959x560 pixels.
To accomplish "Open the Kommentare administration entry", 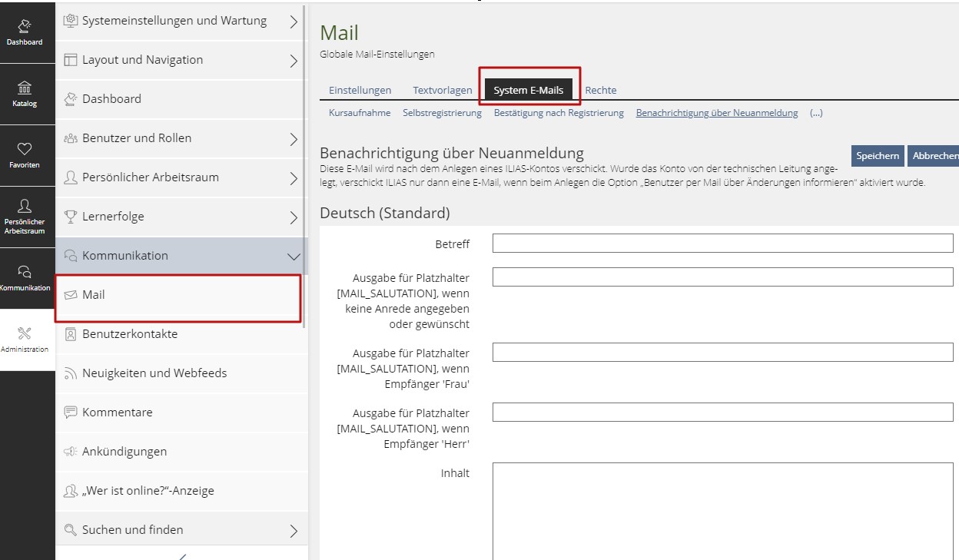I will click(x=118, y=413).
